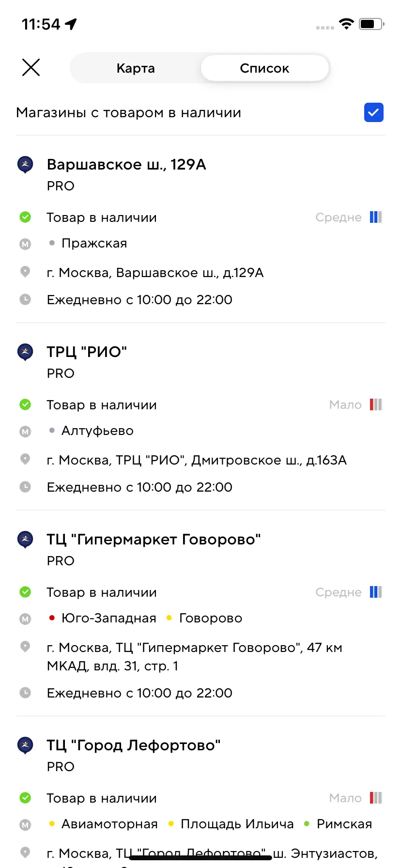The height and width of the screenshot is (868, 401).
Task: Select the ТЦ "Город Лефортово" store heading
Action: click(x=134, y=745)
